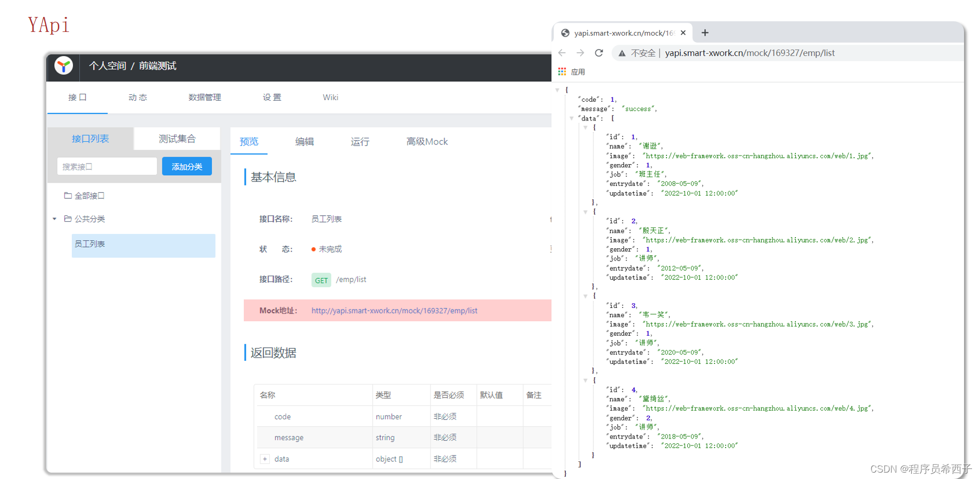
Task: Collapse the 公共分类 category arrow
Action: [54, 219]
